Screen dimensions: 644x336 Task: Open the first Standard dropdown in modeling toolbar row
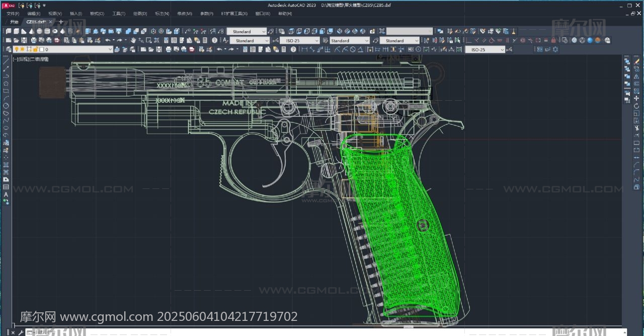click(247, 31)
